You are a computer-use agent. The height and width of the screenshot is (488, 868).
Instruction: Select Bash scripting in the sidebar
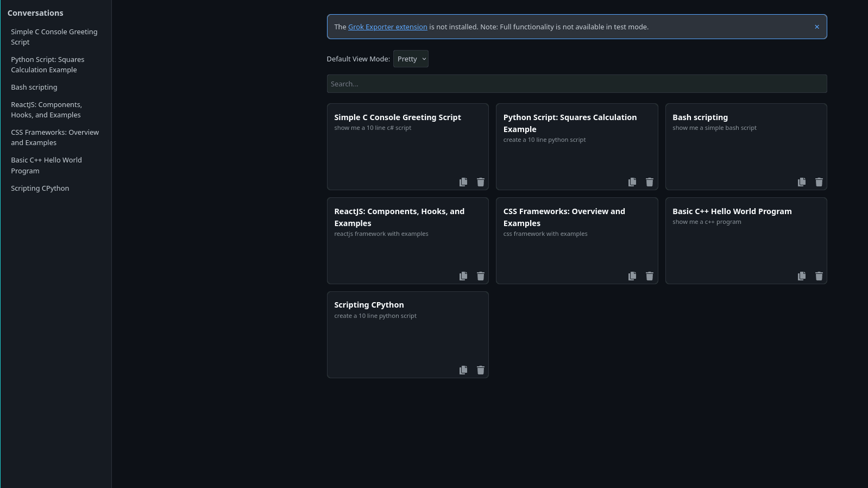point(34,87)
